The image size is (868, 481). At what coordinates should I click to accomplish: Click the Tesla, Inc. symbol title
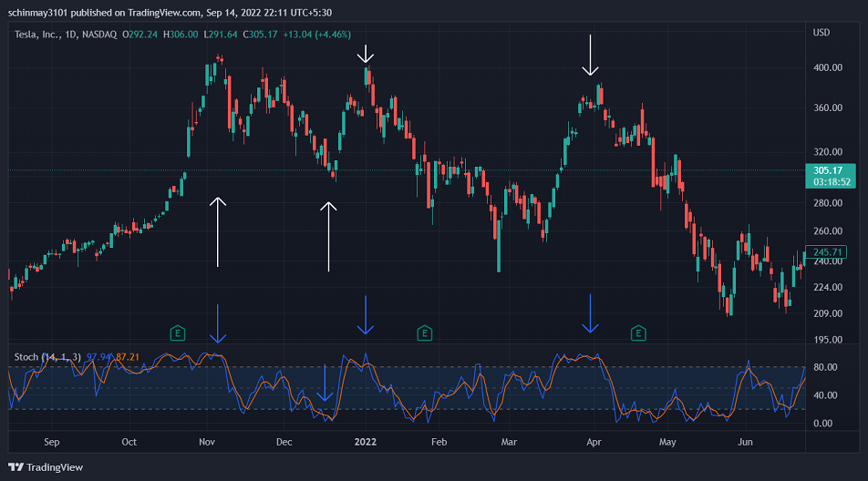[x=38, y=35]
